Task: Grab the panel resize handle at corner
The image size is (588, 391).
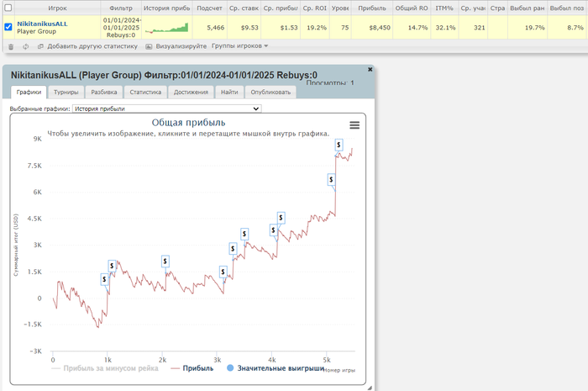Action: 370,388
